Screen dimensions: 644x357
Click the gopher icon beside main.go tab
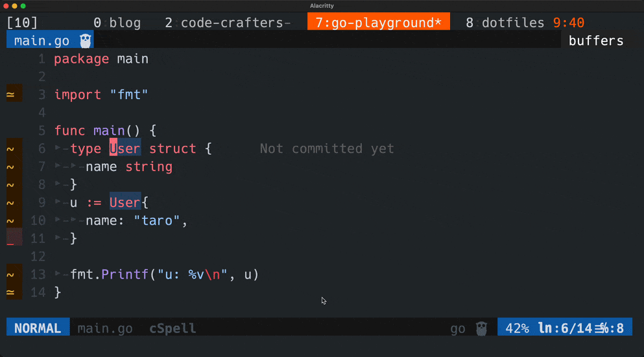coord(86,41)
